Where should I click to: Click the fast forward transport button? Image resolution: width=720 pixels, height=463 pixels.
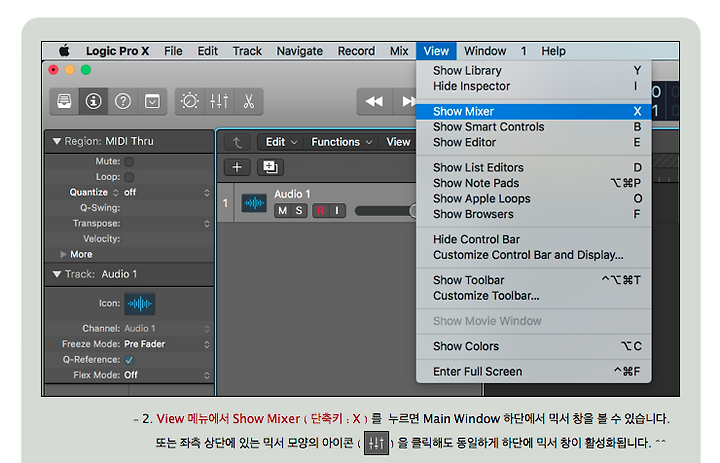406,102
